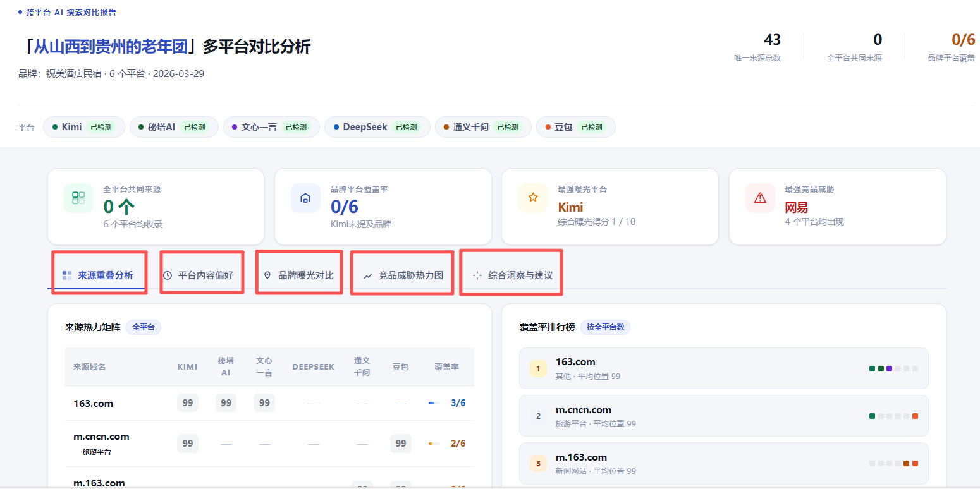This screenshot has width=980, height=489.
Task: Select the Kimi platform chip
Action: pos(84,127)
